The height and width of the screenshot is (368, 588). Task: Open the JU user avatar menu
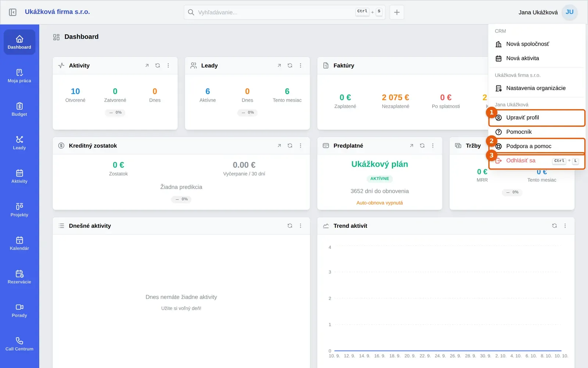click(x=570, y=12)
